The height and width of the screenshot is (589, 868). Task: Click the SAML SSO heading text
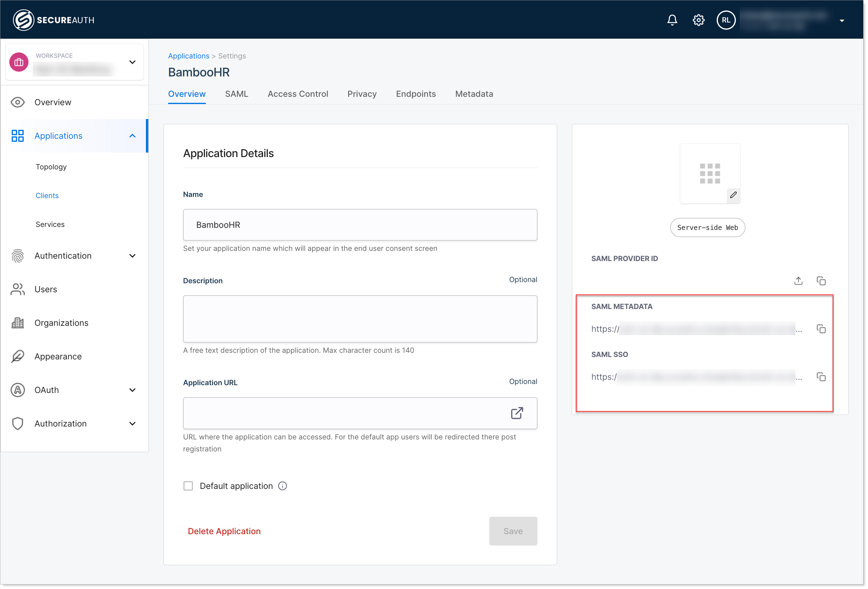pos(609,354)
